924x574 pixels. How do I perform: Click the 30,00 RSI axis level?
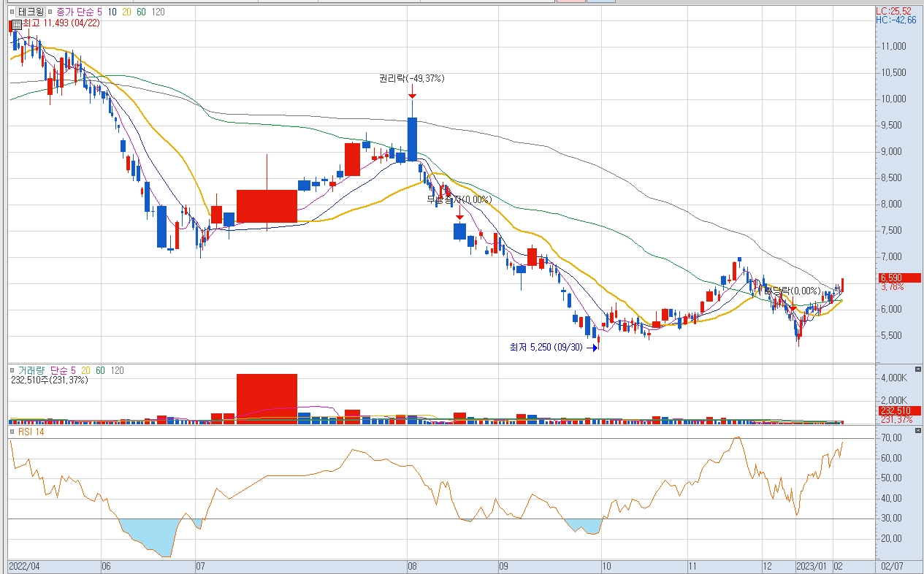892,518
